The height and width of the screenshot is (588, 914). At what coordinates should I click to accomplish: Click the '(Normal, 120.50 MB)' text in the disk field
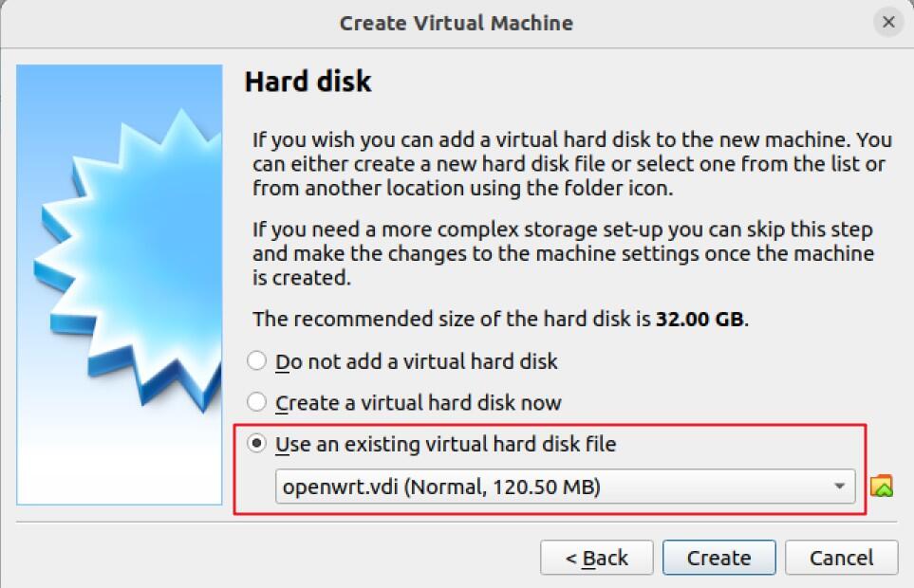coord(502,487)
